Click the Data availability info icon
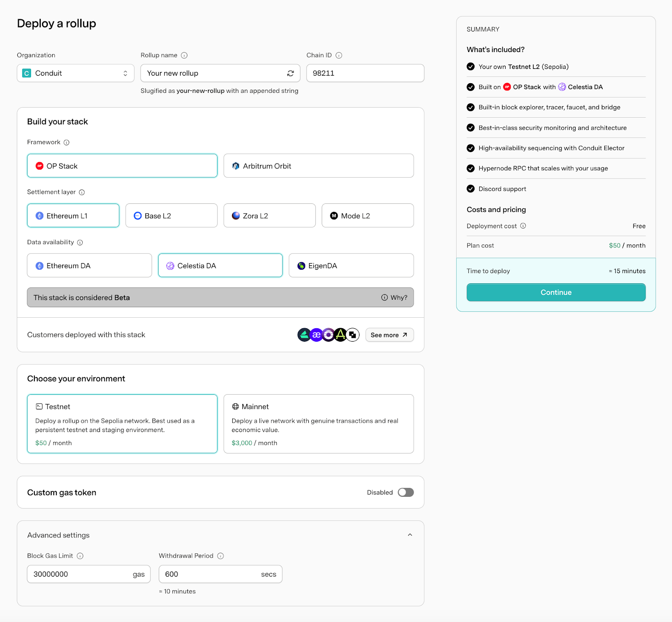 80,242
